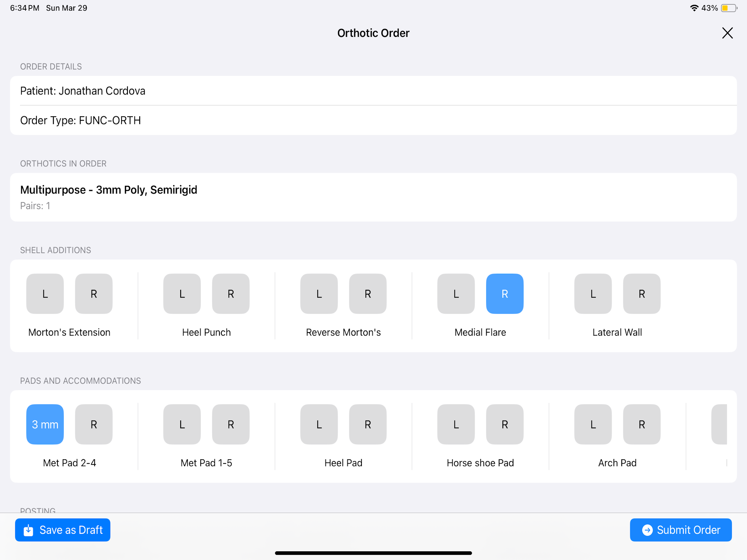747x560 pixels.
Task: Toggle right Morton's Extension
Action: 94,294
